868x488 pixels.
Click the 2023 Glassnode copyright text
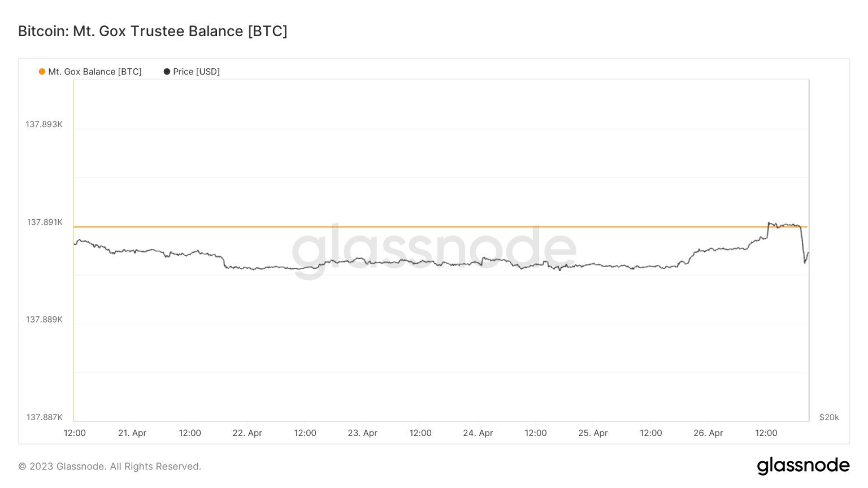tap(110, 467)
